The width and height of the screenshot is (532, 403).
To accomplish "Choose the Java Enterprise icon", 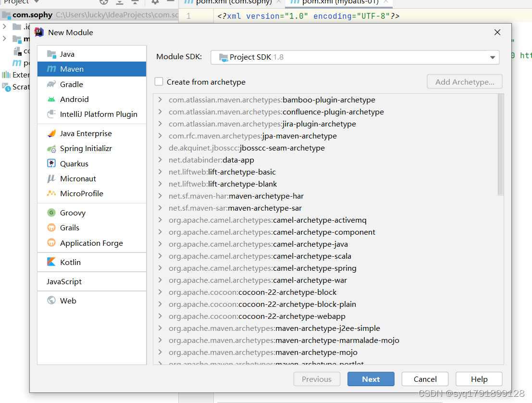I will pos(51,133).
